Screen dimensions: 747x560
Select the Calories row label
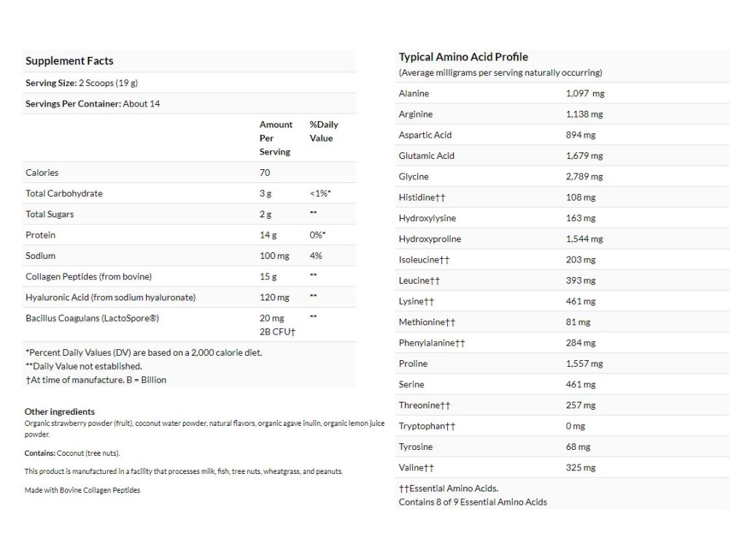click(42, 173)
